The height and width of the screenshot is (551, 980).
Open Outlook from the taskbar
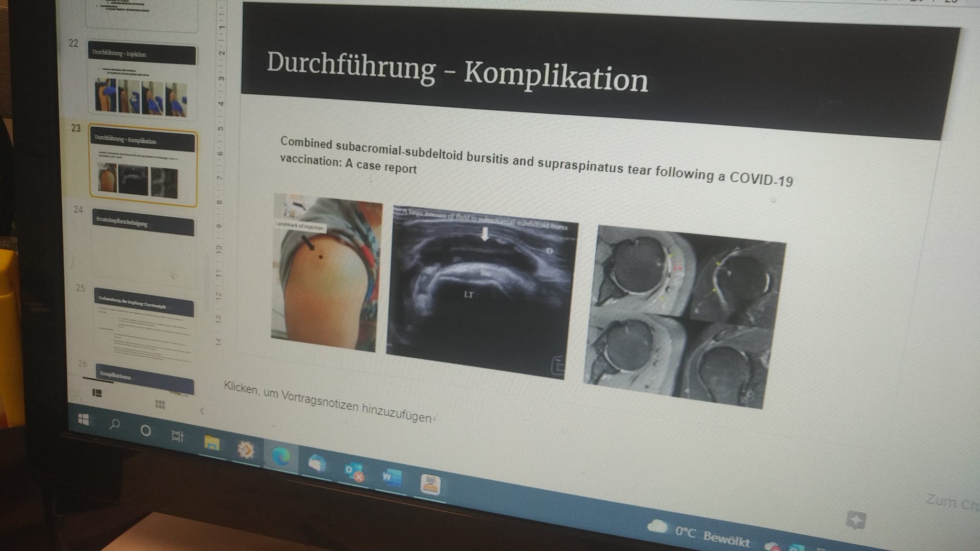point(355,472)
